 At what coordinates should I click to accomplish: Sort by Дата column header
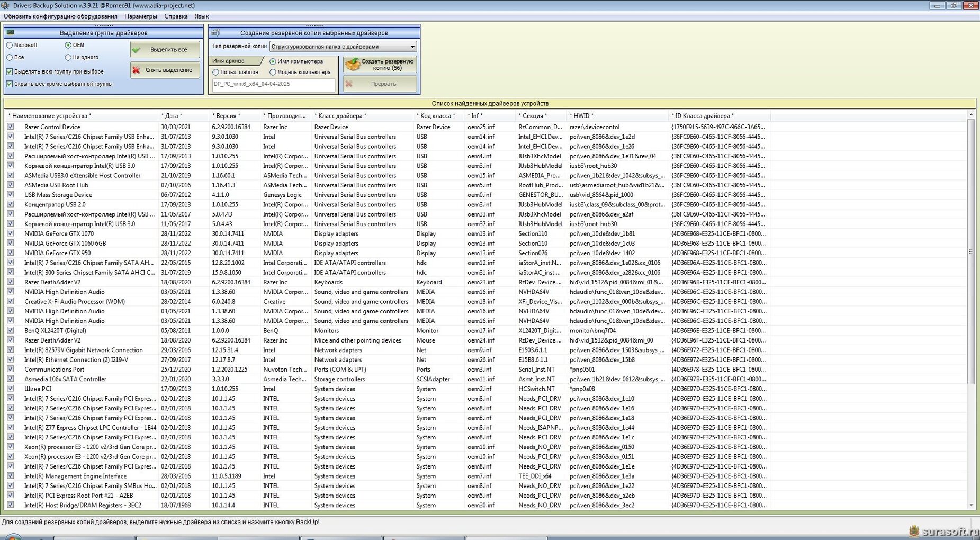click(184, 116)
